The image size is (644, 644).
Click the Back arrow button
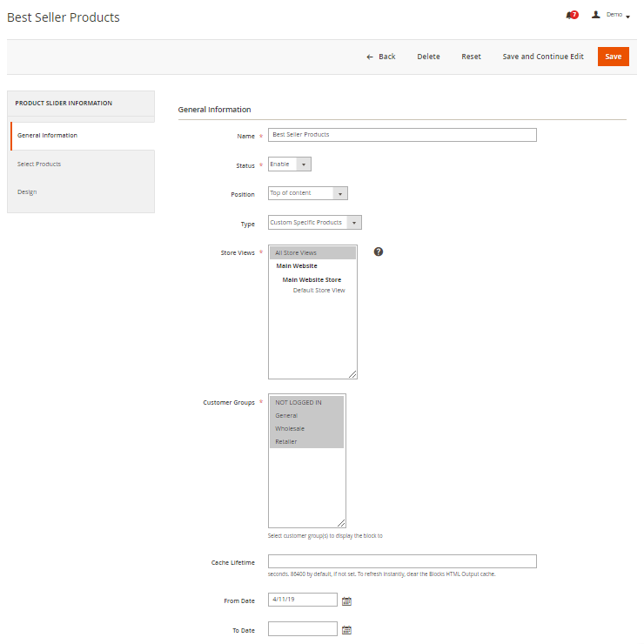[x=380, y=57]
